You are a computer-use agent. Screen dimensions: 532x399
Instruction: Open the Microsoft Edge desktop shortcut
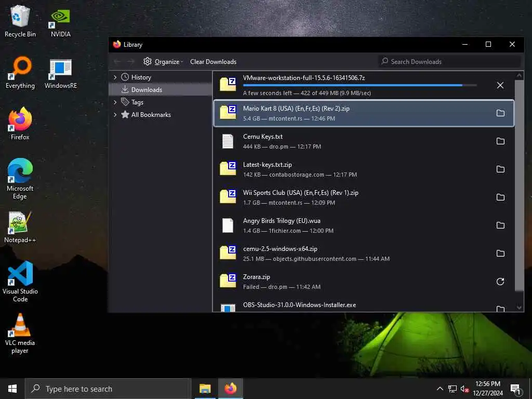20,179
